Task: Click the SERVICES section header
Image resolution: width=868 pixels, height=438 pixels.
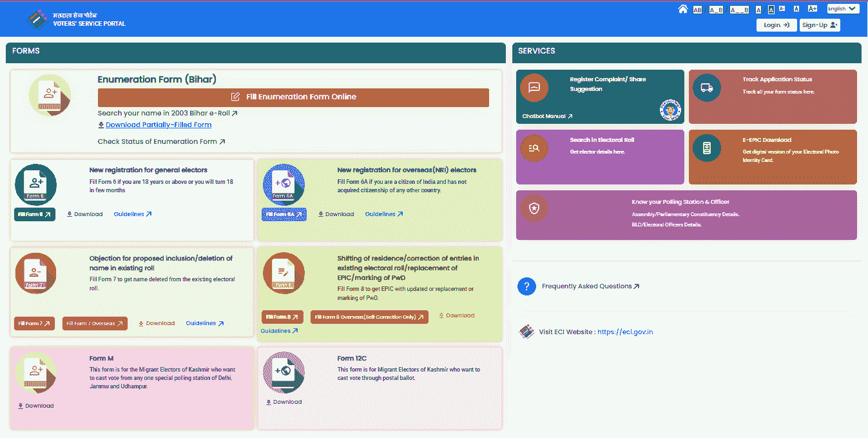Action: pyautogui.click(x=687, y=52)
